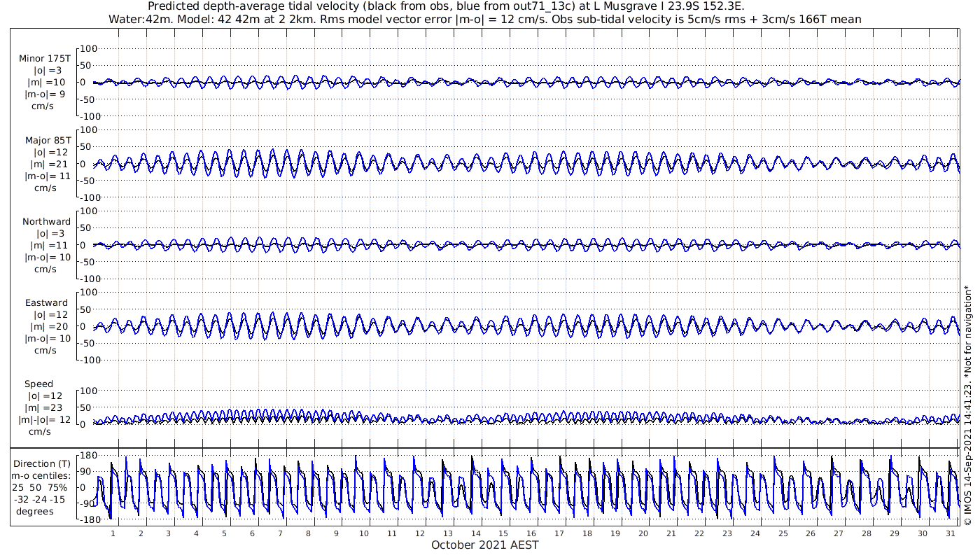Click the subtitle line starting "Water:42m. Model:"
Viewport: 980px width, 560px height.
[485, 19]
